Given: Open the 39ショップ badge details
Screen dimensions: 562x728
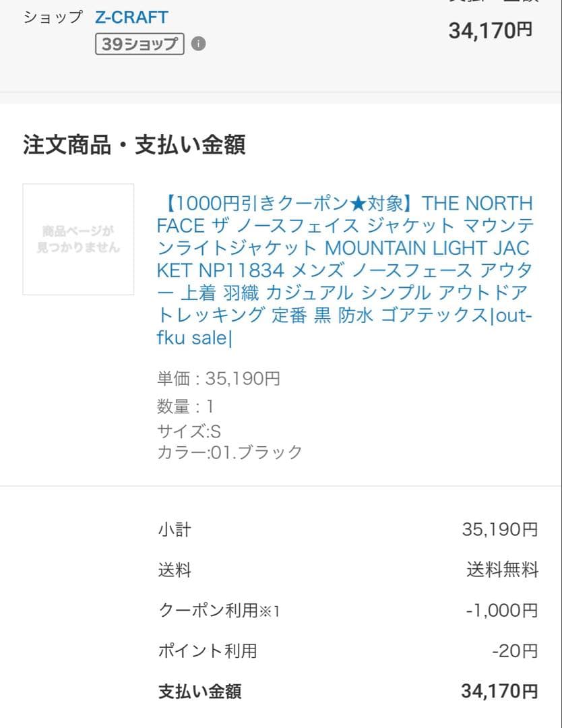Looking at the screenshot, I should pos(139,44).
